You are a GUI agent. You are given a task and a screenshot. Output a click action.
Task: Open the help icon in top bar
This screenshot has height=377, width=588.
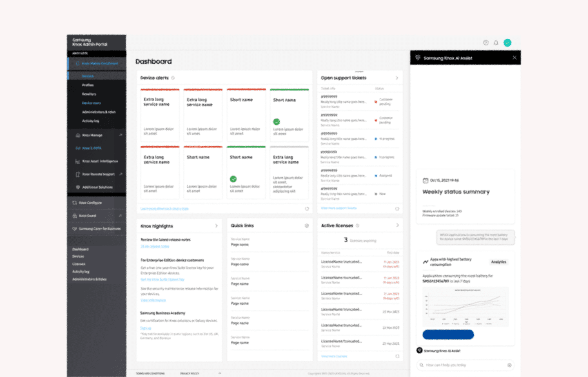[x=486, y=42]
